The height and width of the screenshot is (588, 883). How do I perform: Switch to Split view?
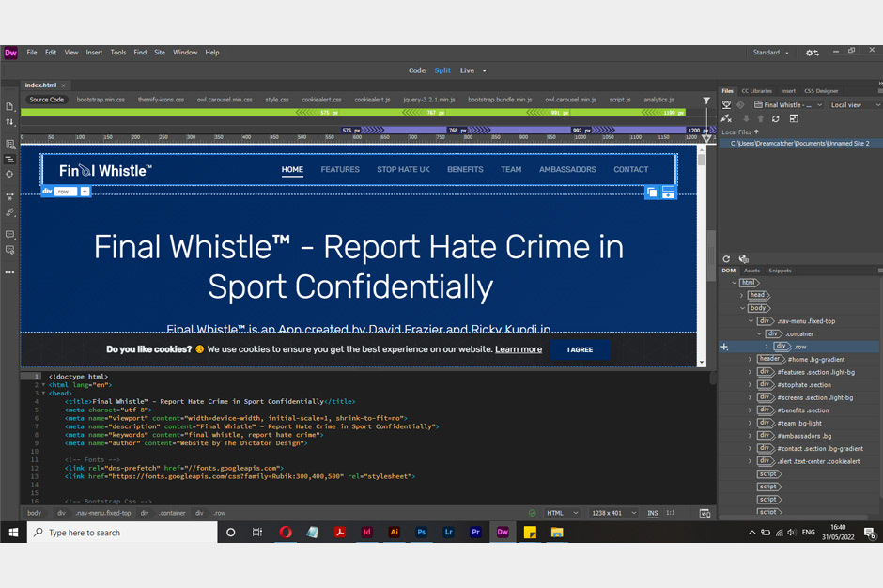coord(442,70)
